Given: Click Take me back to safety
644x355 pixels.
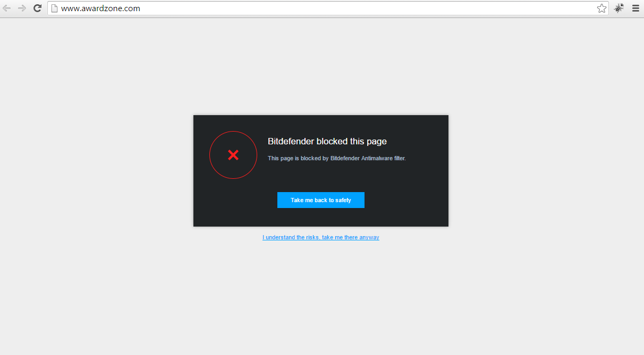Looking at the screenshot, I should [321, 200].
